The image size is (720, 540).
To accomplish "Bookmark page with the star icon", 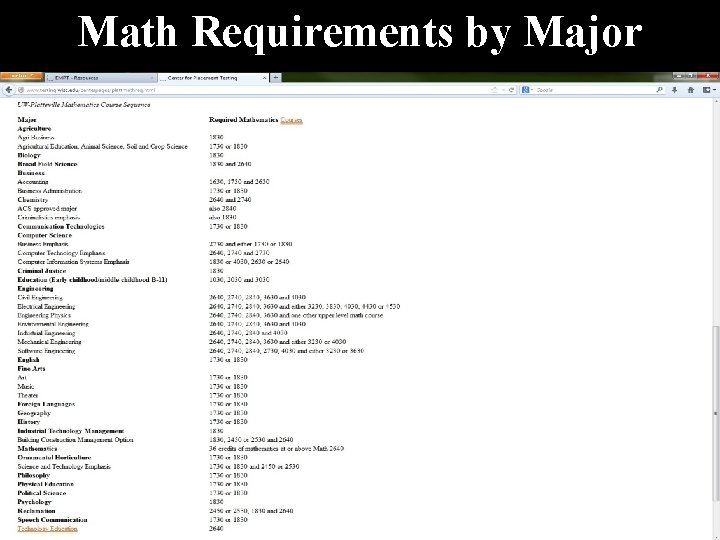I will pyautogui.click(x=495, y=90).
